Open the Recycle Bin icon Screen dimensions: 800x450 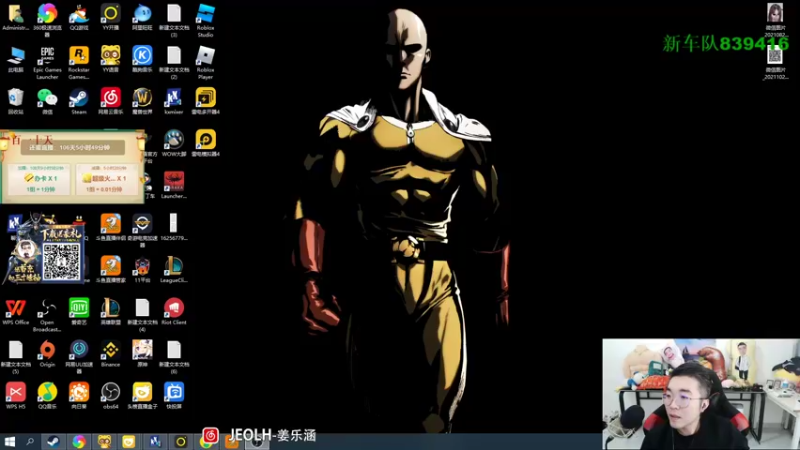15,101
